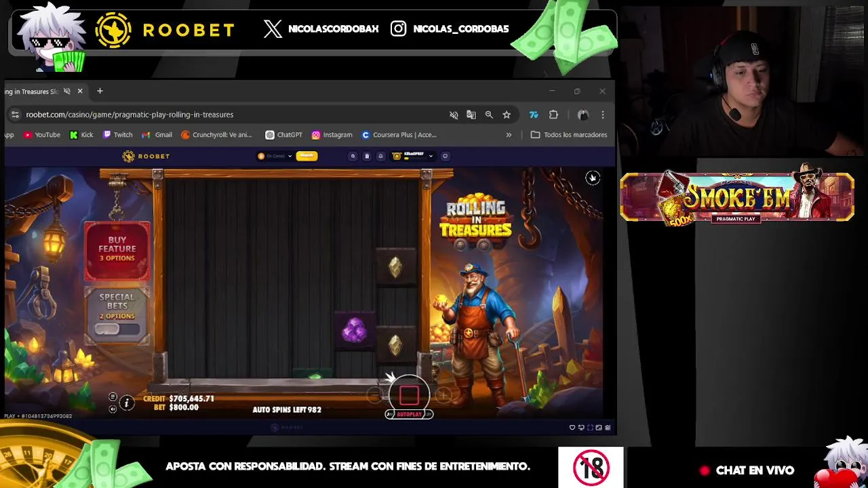Open the Chrome profile avatar

click(x=583, y=115)
